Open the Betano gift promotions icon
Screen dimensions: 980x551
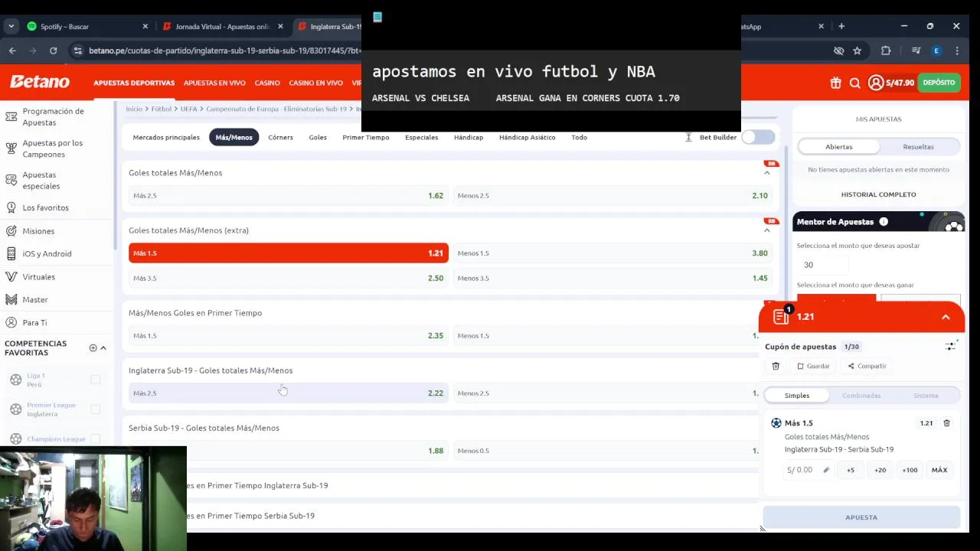point(835,83)
